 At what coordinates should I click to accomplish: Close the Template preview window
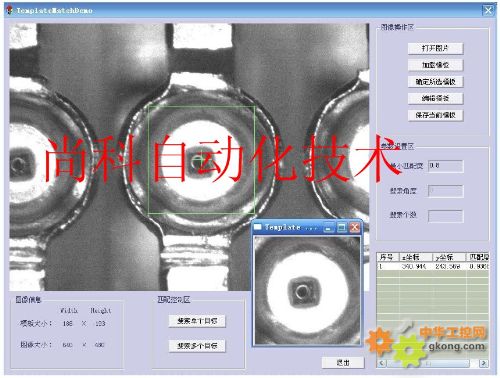355,228
